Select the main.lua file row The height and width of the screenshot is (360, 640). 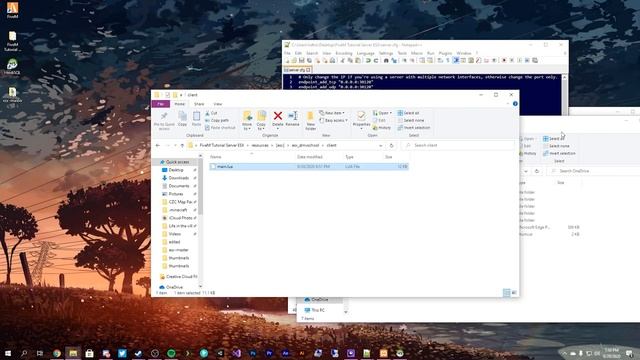coord(309,167)
